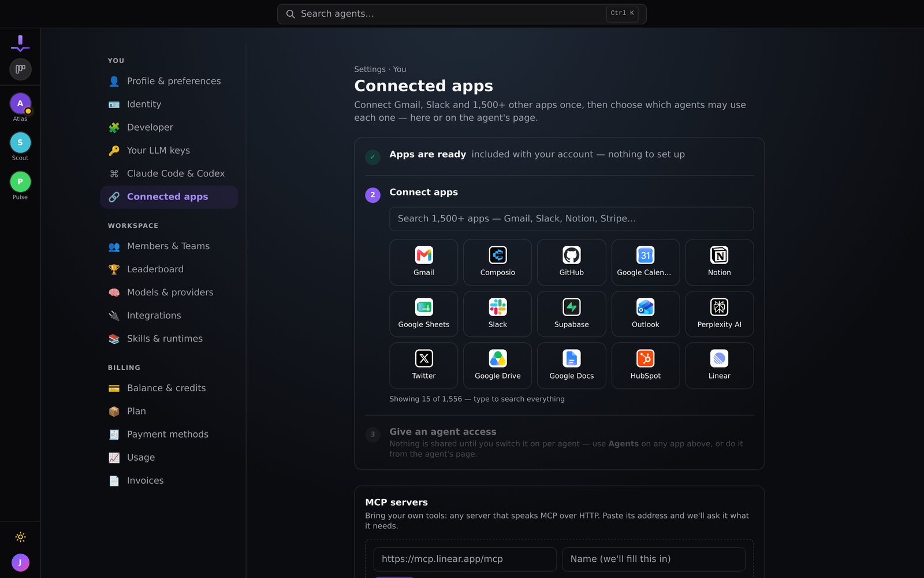This screenshot has height=578, width=924.
Task: Select the Google Sheets app tile
Action: 423,314
